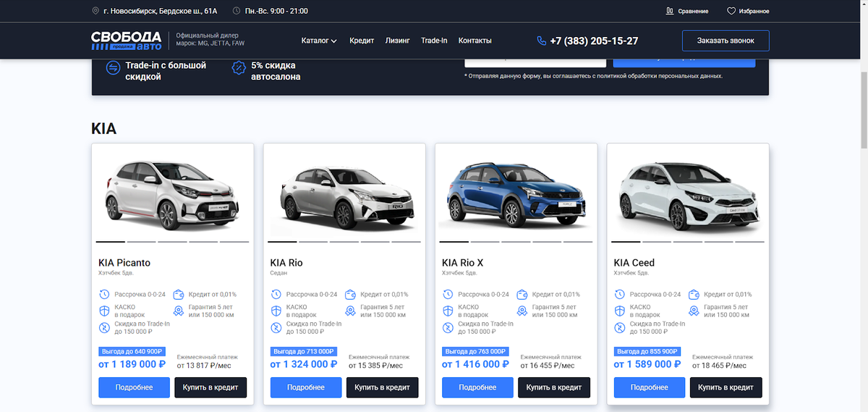The width and height of the screenshot is (868, 412).
Task: Click Купить в кредит for KIA Ceed
Action: 726,387
